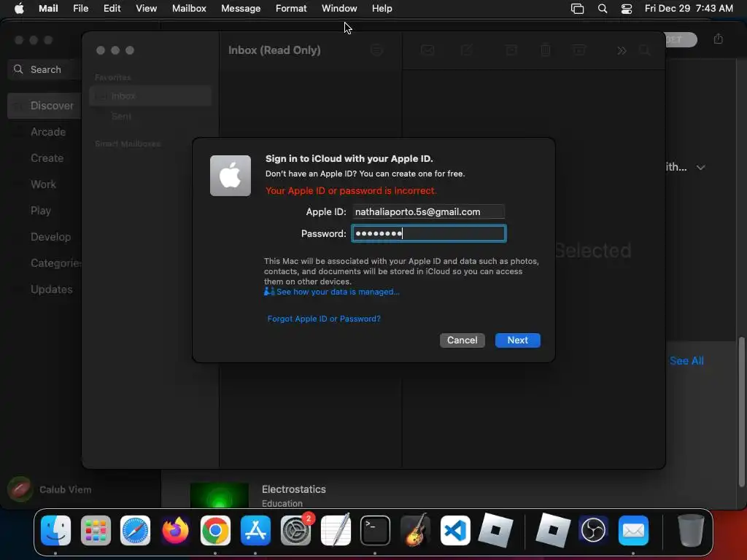Image resolution: width=747 pixels, height=560 pixels.
Task: Open Google Chrome from the Dock
Action: tap(215, 530)
